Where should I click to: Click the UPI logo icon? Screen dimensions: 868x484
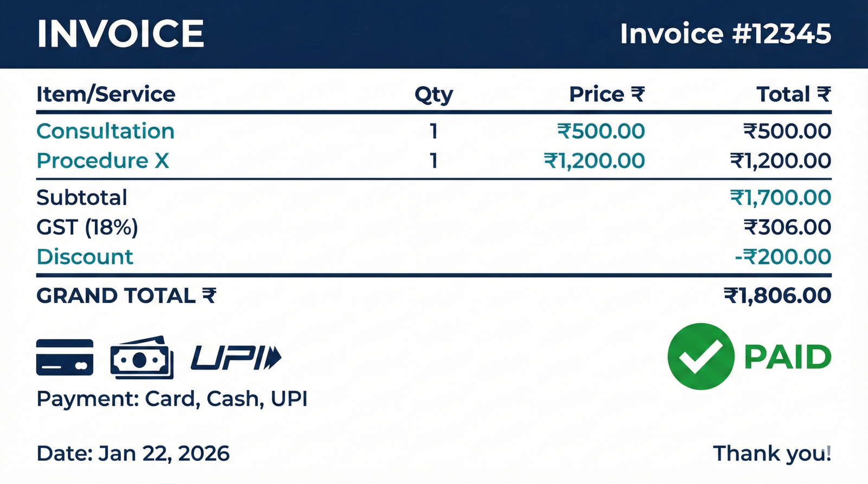tap(236, 358)
